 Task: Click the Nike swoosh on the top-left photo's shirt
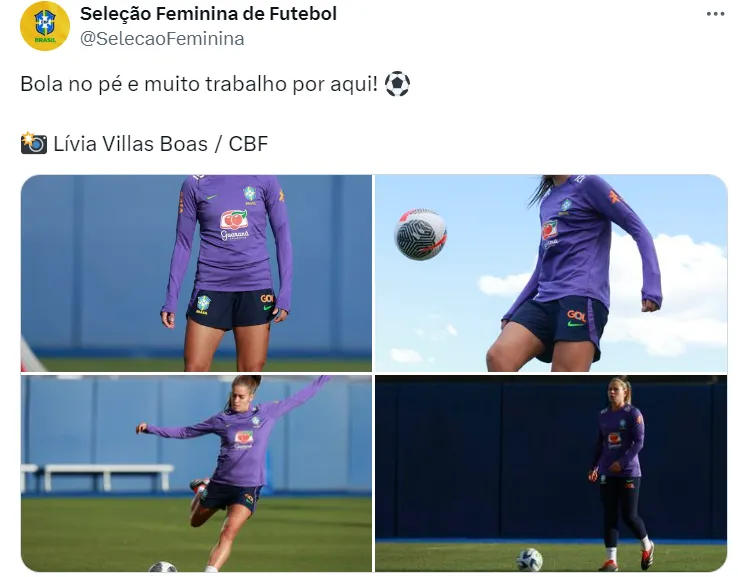pyautogui.click(x=212, y=197)
